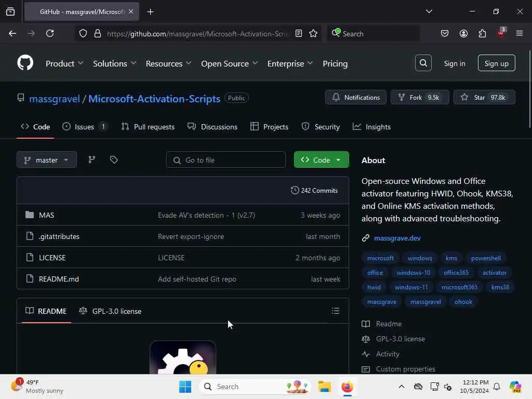Open the MAS folder
This screenshot has height=399, width=532.
pyautogui.click(x=46, y=215)
